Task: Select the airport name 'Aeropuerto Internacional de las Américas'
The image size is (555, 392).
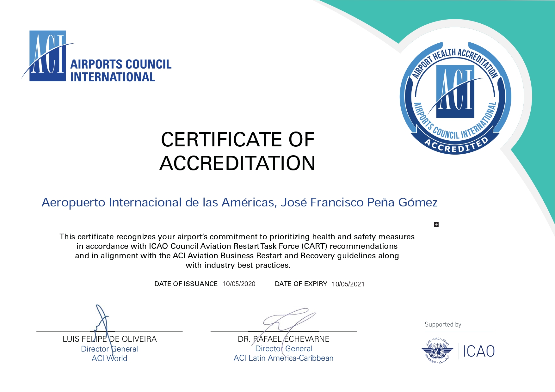Action: [158, 202]
